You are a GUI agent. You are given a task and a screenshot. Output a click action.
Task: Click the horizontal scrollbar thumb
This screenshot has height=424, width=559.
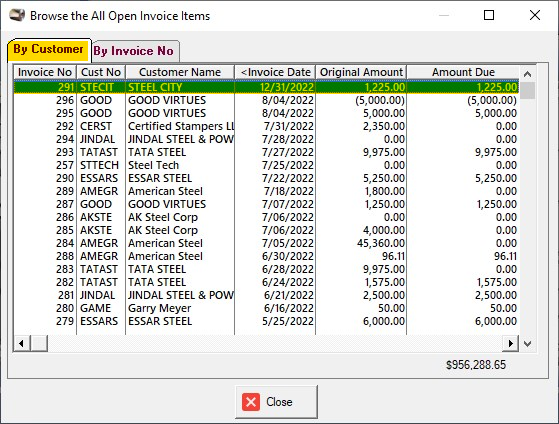[39, 344]
